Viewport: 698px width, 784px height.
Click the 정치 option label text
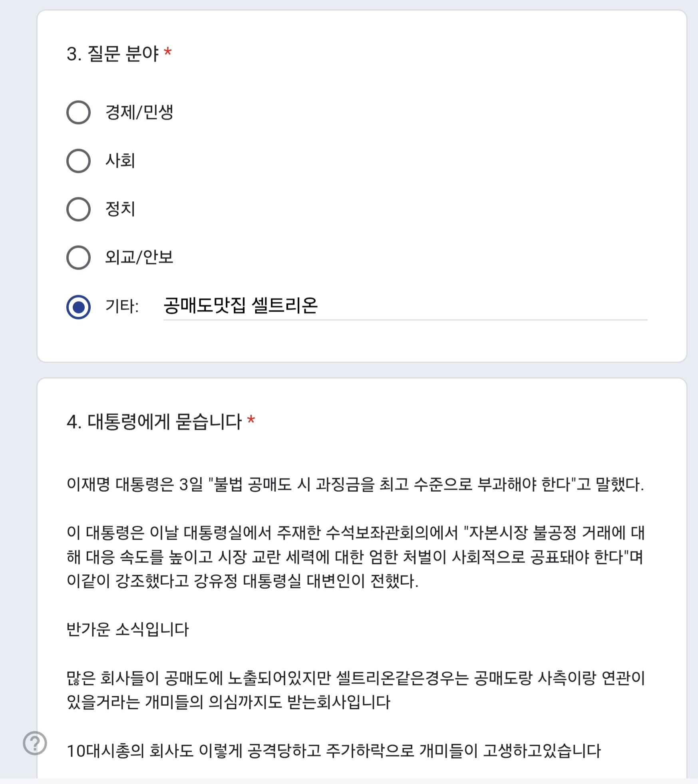pos(120,209)
